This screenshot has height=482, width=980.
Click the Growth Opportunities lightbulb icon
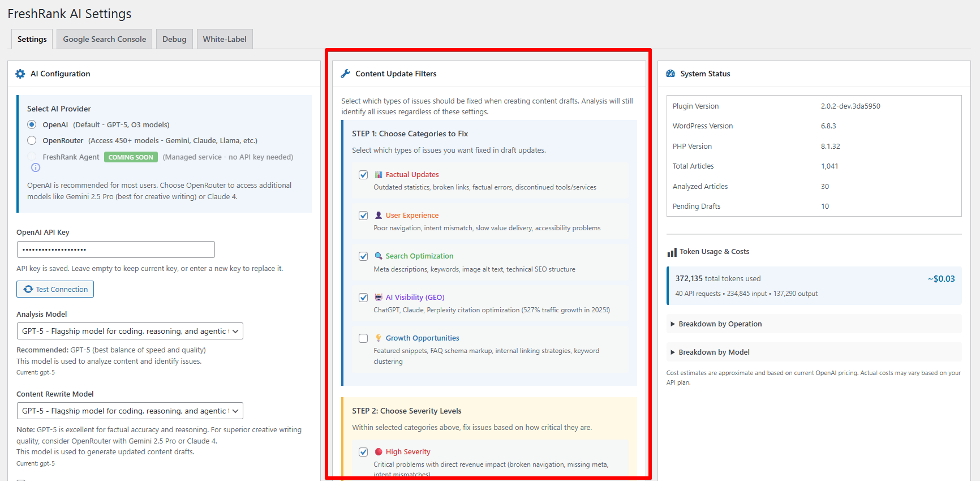[x=379, y=338]
